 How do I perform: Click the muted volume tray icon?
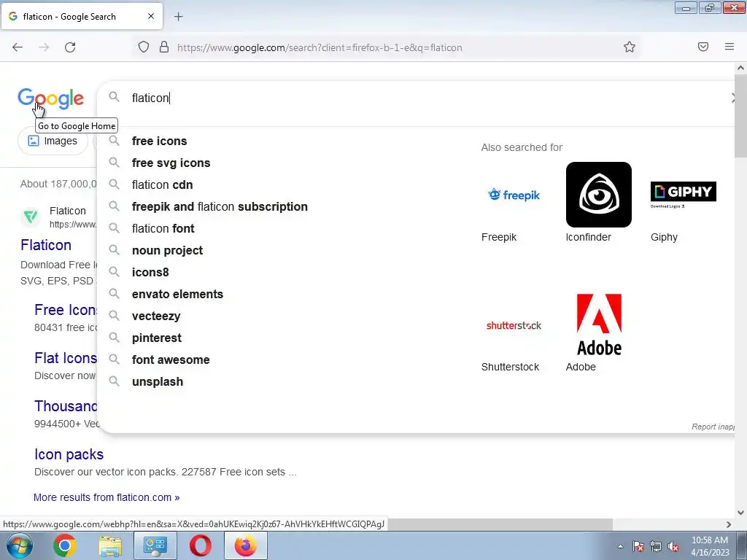coord(673,546)
